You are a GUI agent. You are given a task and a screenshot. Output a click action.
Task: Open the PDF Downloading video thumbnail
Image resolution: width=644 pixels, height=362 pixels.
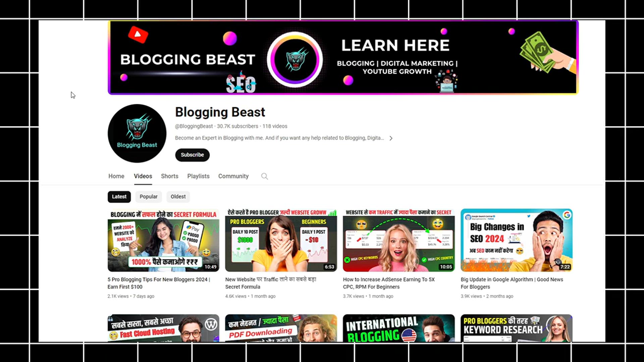(281, 328)
